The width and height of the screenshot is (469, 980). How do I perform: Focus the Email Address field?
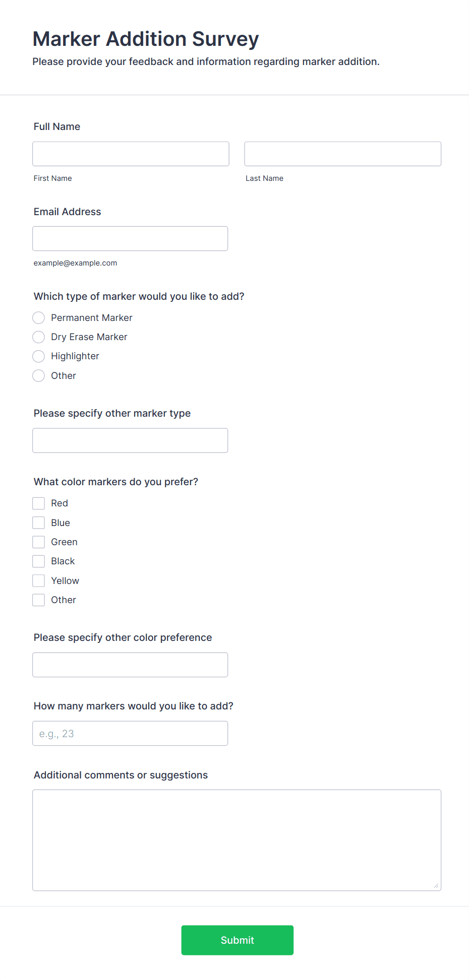point(130,238)
